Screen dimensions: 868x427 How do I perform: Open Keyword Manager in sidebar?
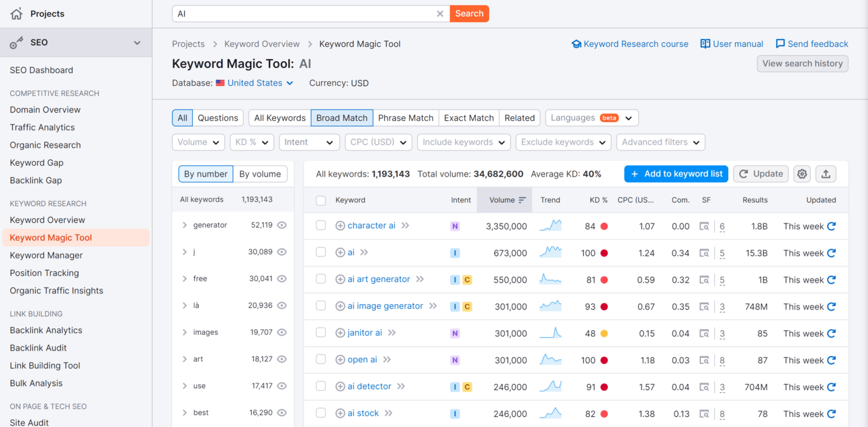46,255
